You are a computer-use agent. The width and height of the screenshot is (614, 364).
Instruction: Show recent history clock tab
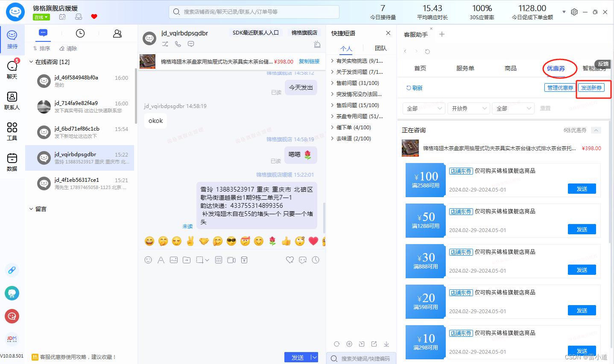pyautogui.click(x=80, y=33)
